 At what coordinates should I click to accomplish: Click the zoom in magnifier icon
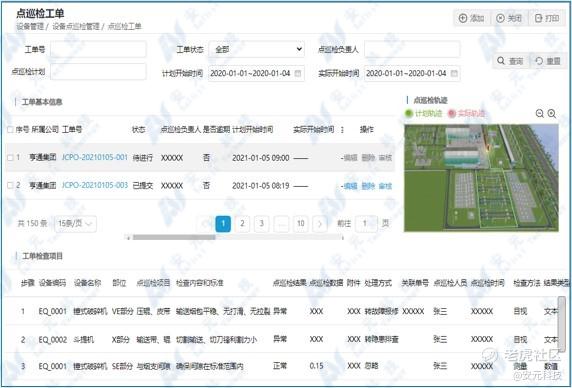[x=552, y=114]
